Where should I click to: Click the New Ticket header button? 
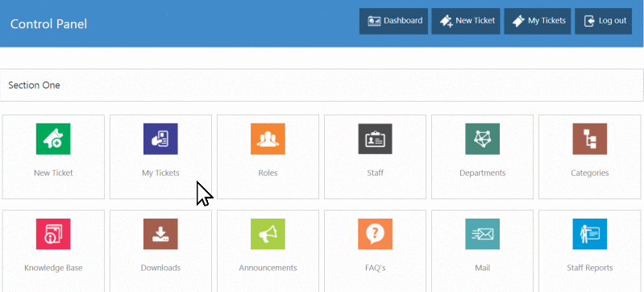466,21
